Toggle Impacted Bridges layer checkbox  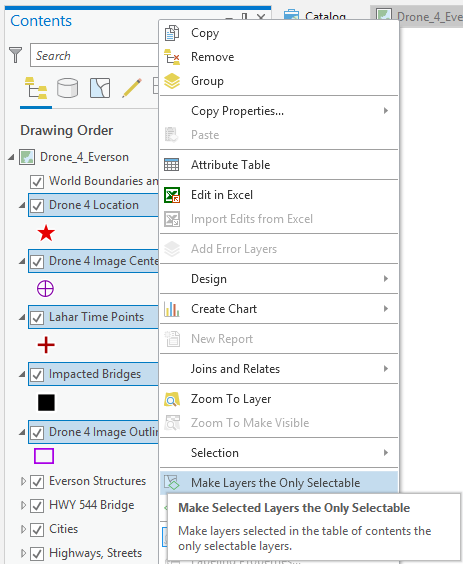coord(37,375)
